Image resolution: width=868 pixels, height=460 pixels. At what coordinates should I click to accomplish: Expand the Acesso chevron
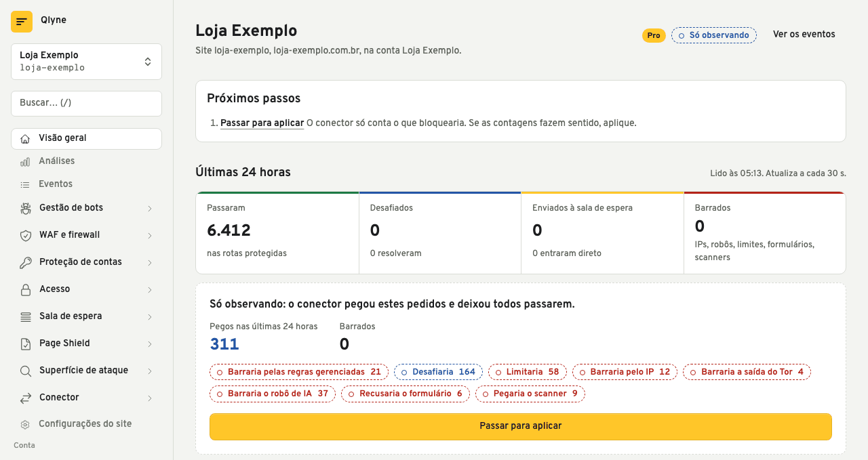click(150, 290)
